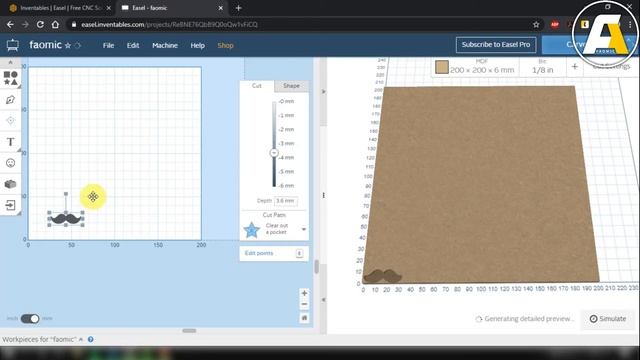640x360 pixels.
Task: Star the faomic project
Action: click(x=68, y=45)
